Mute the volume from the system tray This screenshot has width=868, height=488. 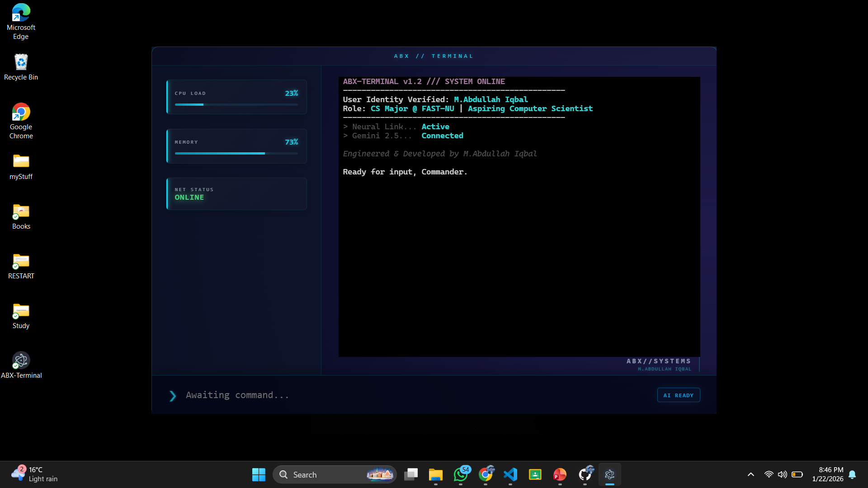coord(783,474)
